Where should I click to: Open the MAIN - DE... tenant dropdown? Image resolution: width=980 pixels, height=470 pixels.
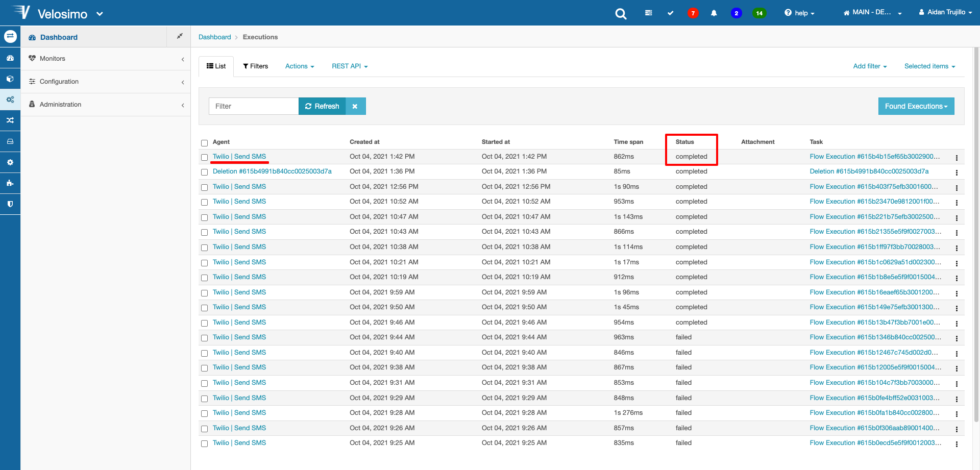pos(872,12)
